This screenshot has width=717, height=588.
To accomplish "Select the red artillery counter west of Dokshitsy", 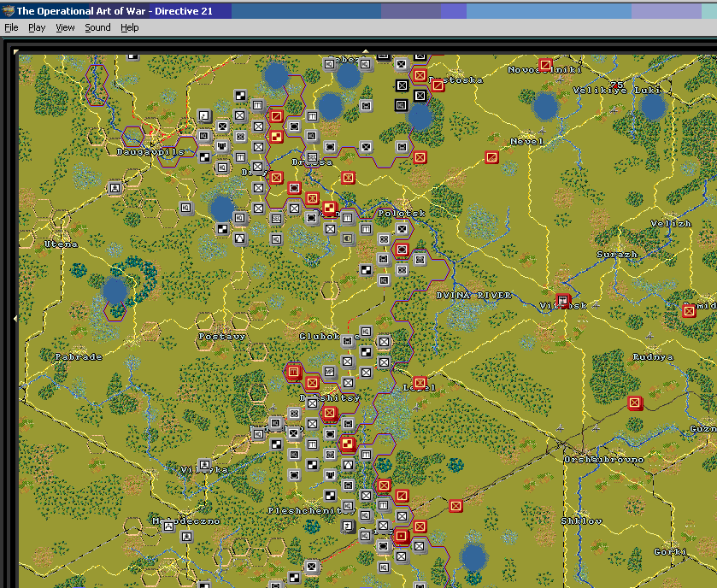I will pos(294,372).
